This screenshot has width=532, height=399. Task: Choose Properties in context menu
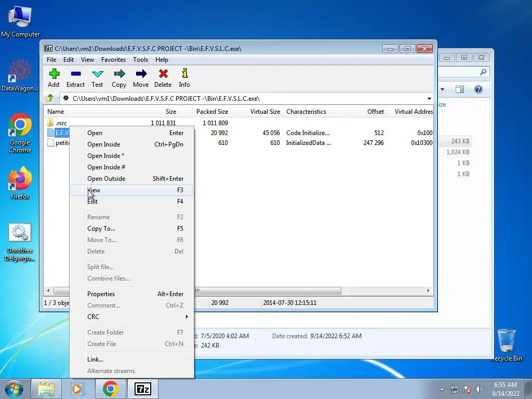131,294
